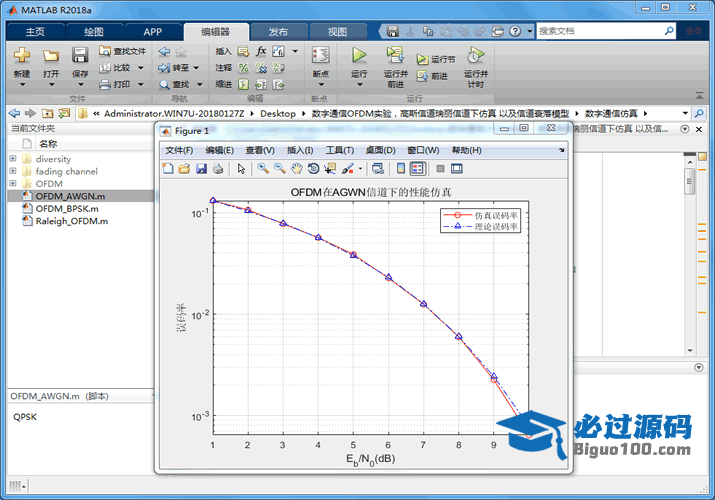Viewport: 715px width, 500px height.
Task: Open the 转至 (Go To) dropdown
Action: click(197, 68)
